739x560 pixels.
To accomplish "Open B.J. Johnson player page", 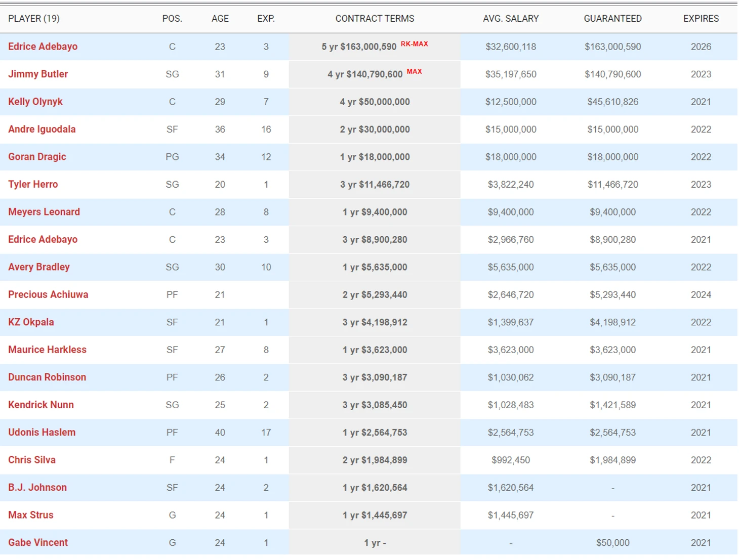I will tap(37, 488).
